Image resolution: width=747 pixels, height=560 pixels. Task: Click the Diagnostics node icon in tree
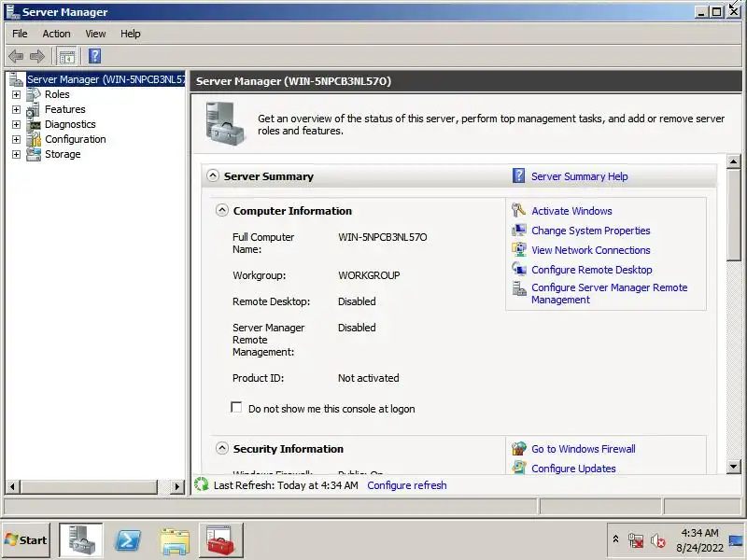[x=34, y=124]
